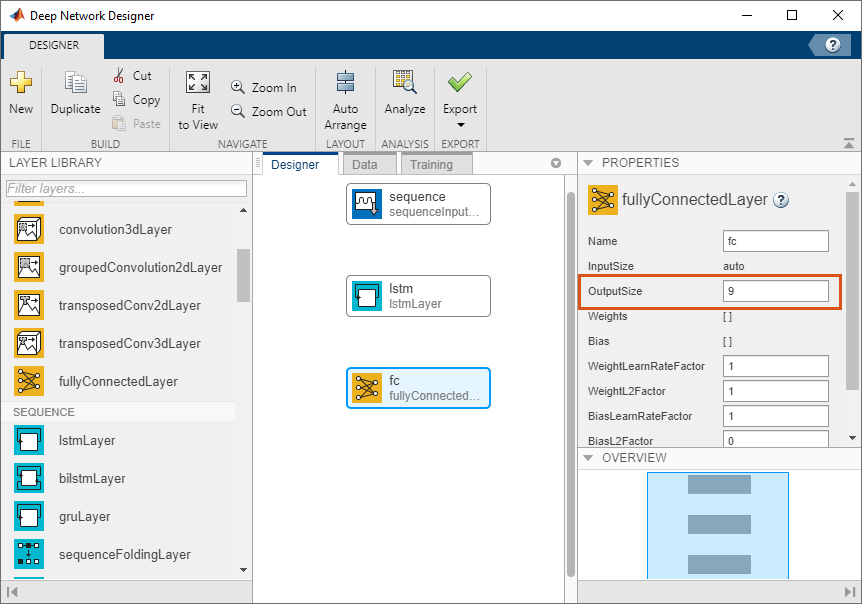Open the Export dropdown arrow
Image resolution: width=862 pixels, height=604 pixels.
click(461, 125)
